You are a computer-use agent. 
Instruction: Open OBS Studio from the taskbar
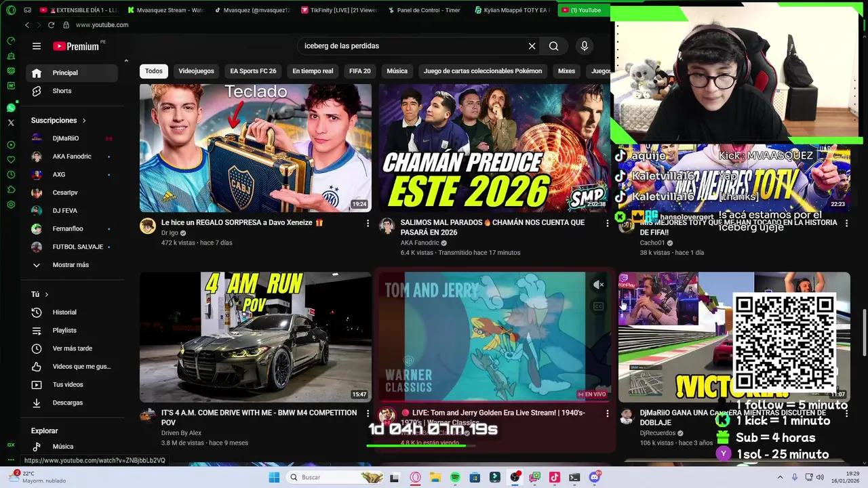tap(515, 477)
